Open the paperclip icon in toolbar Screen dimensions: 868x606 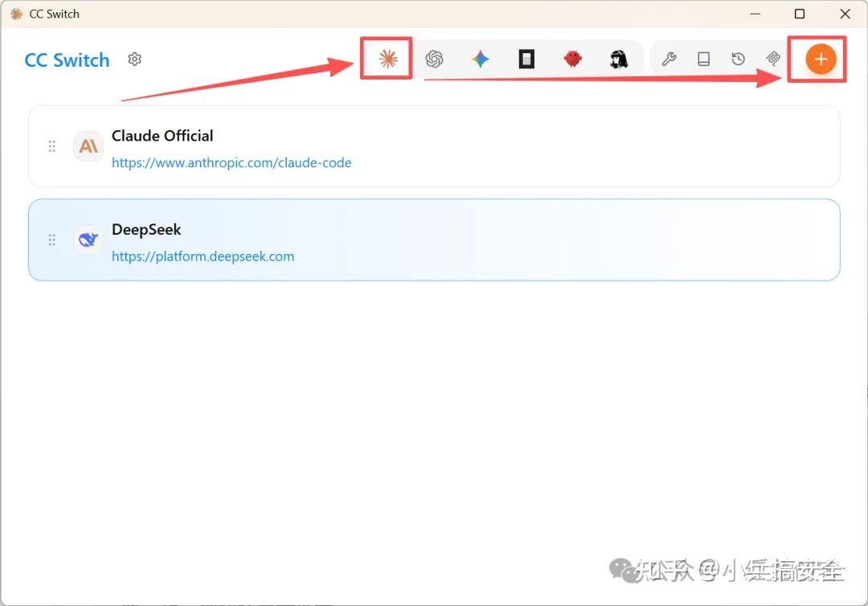click(773, 59)
